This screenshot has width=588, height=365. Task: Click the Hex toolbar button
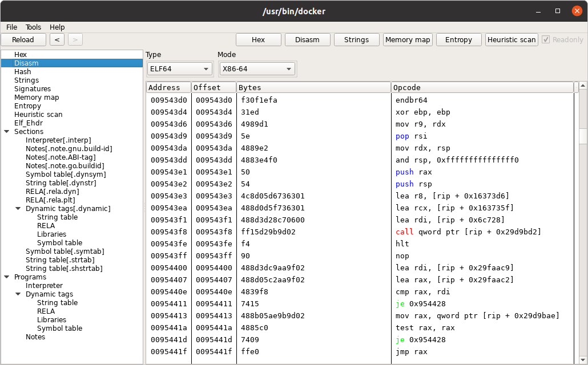(x=259, y=40)
